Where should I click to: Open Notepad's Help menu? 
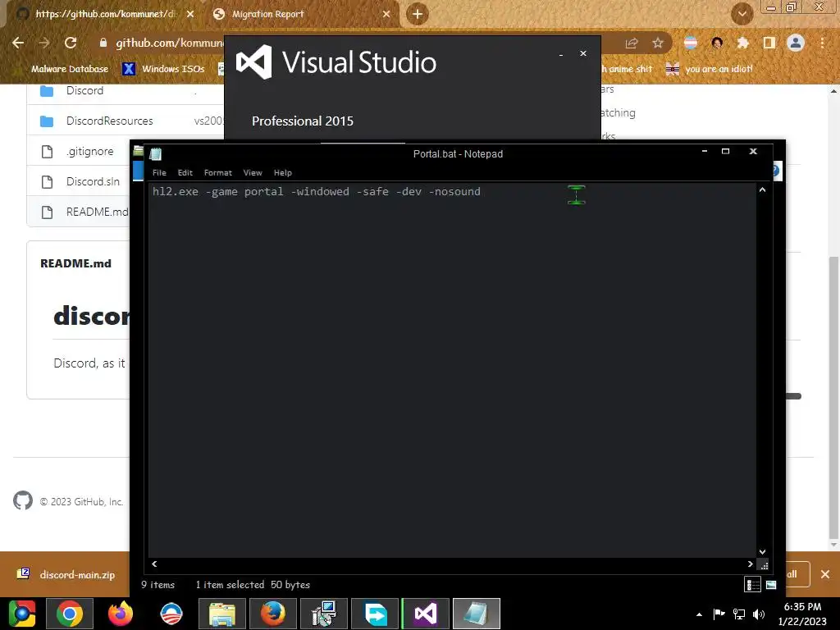[283, 172]
